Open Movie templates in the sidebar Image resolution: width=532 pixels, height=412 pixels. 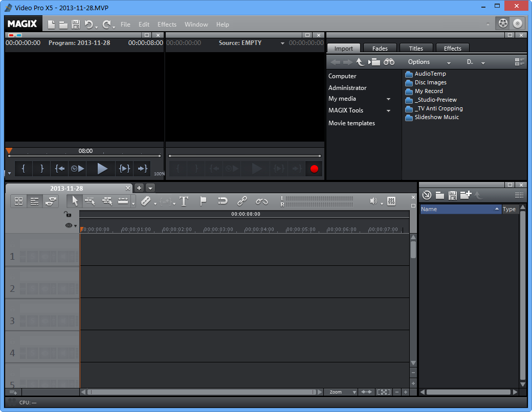point(351,123)
